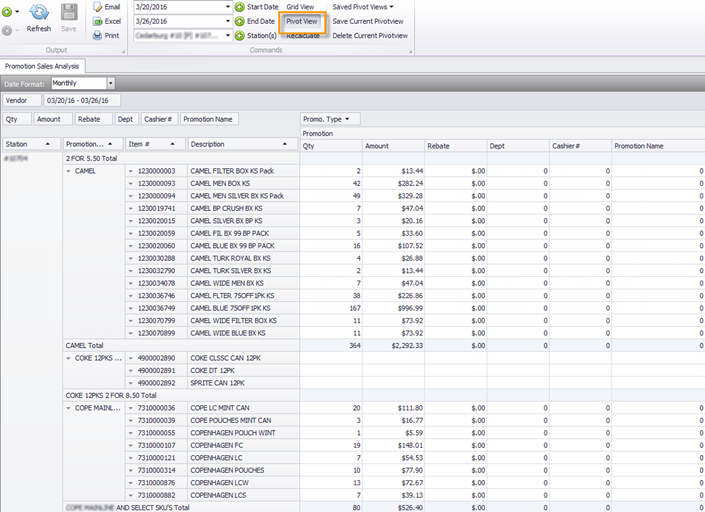Screen dimensions: 705x512
Task: Export with the Excel icon
Action: tap(98, 21)
